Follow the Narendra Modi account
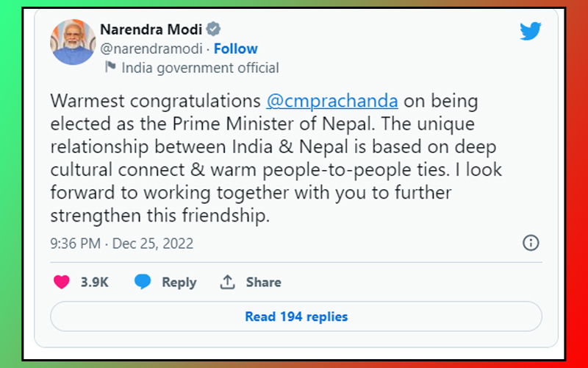Image resolution: width=588 pixels, height=368 pixels. (x=236, y=49)
